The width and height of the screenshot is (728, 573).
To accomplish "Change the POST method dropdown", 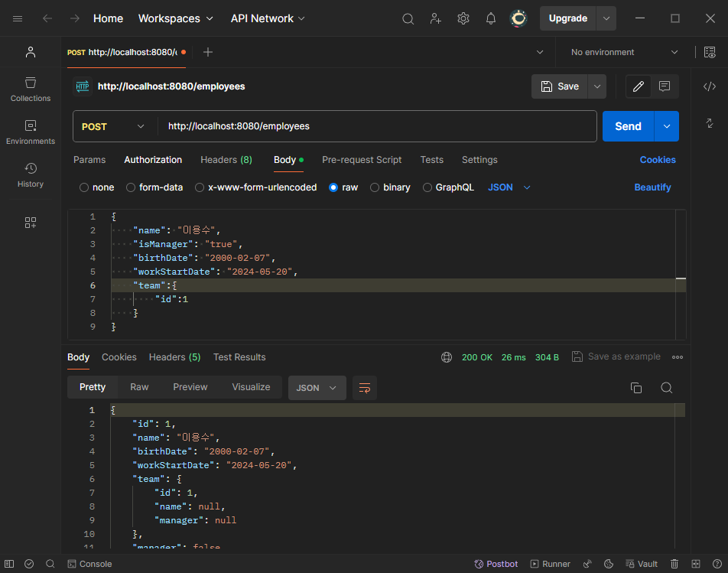I will [113, 126].
